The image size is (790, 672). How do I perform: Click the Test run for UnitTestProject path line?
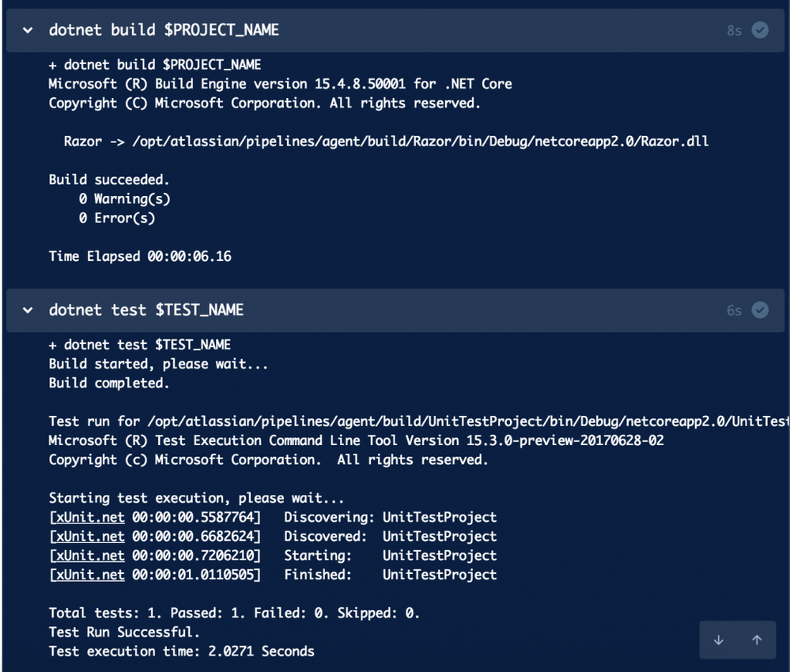coord(419,421)
